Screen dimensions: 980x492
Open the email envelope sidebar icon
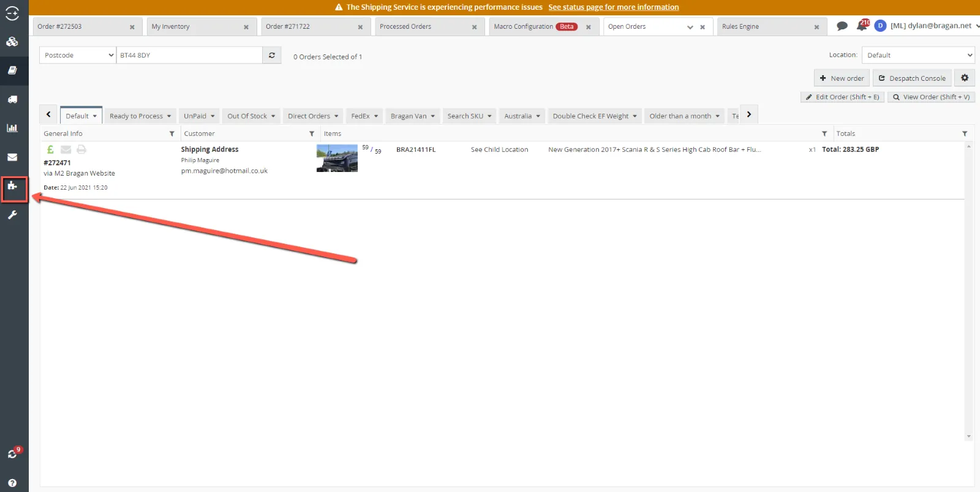click(12, 157)
